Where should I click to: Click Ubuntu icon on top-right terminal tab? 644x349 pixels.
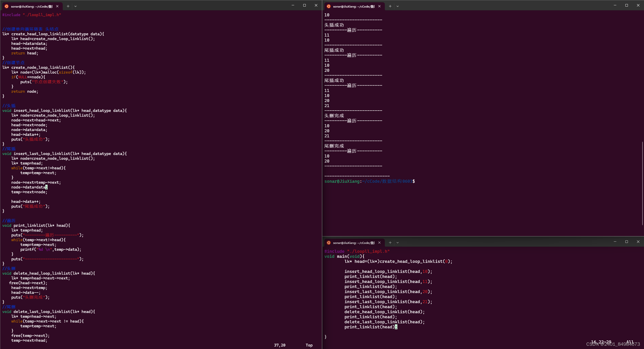(329, 6)
